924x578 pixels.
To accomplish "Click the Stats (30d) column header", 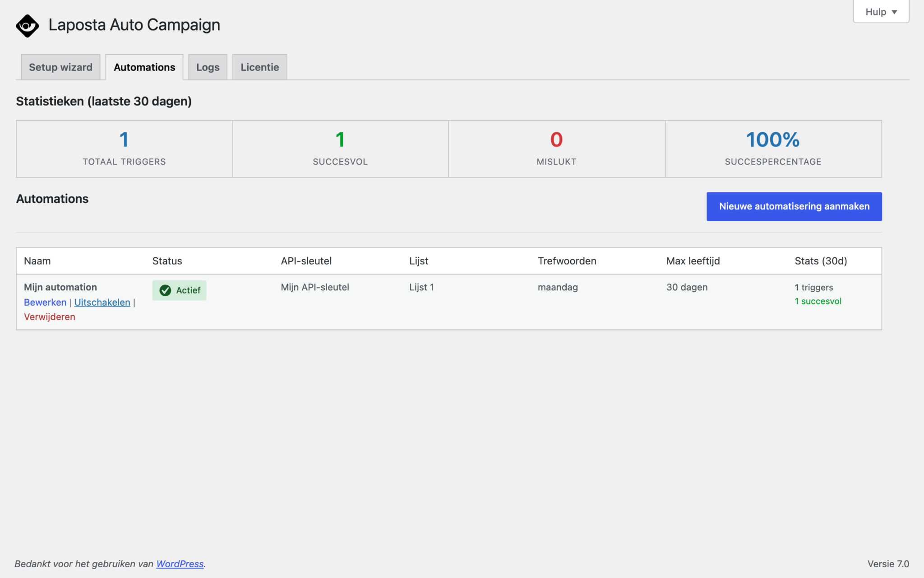I will (x=821, y=261).
